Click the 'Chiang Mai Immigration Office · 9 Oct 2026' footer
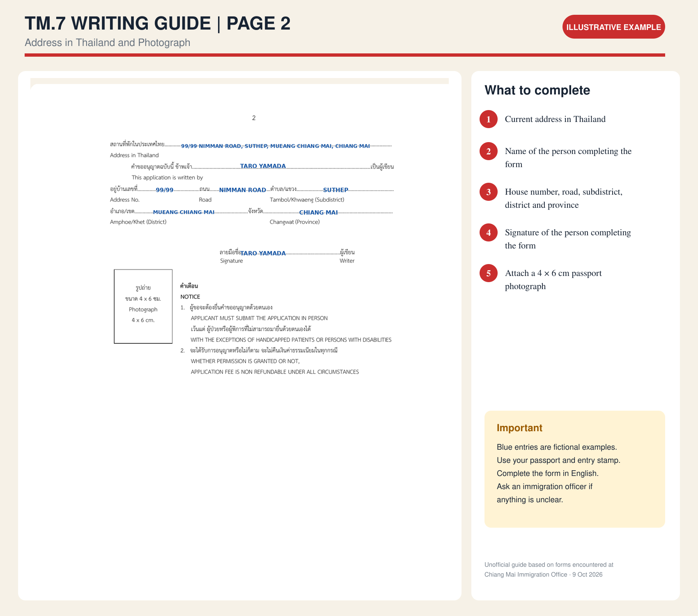This screenshot has width=698, height=616. pos(543,575)
